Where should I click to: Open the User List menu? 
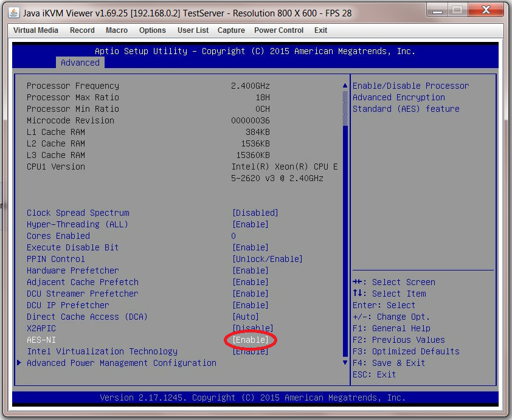193,30
